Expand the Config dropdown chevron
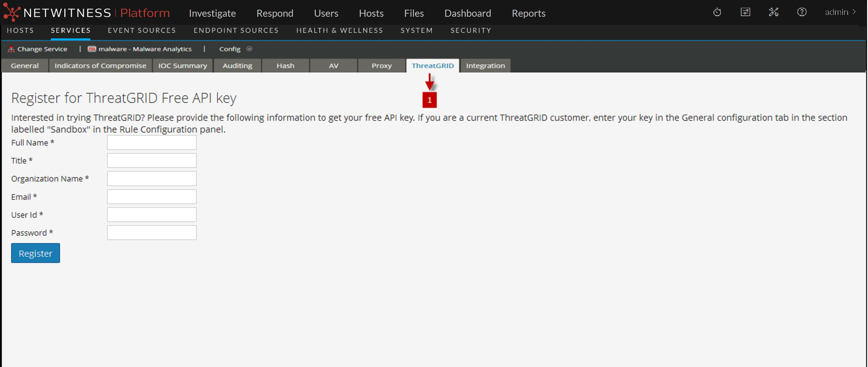The height and width of the screenshot is (367, 868). point(249,49)
